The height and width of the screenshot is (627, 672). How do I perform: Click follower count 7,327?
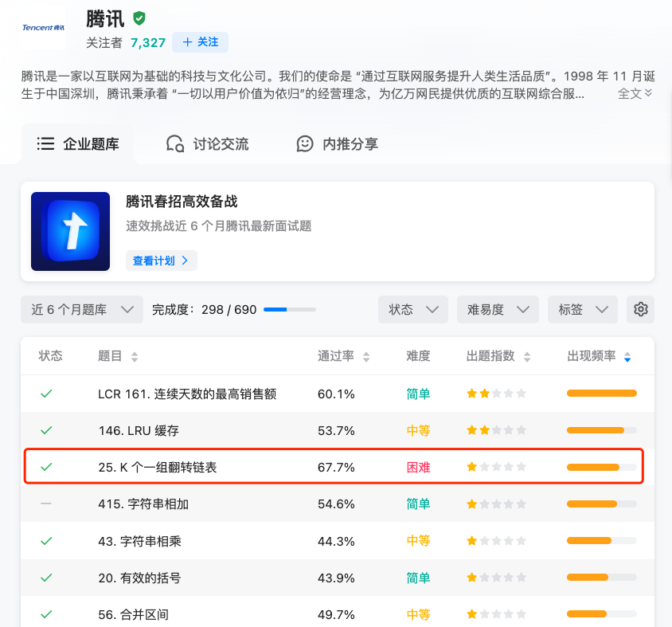[x=148, y=42]
